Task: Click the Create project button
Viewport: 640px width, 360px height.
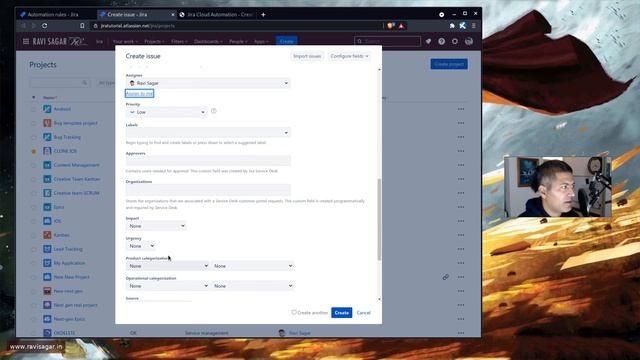Action: (x=449, y=64)
